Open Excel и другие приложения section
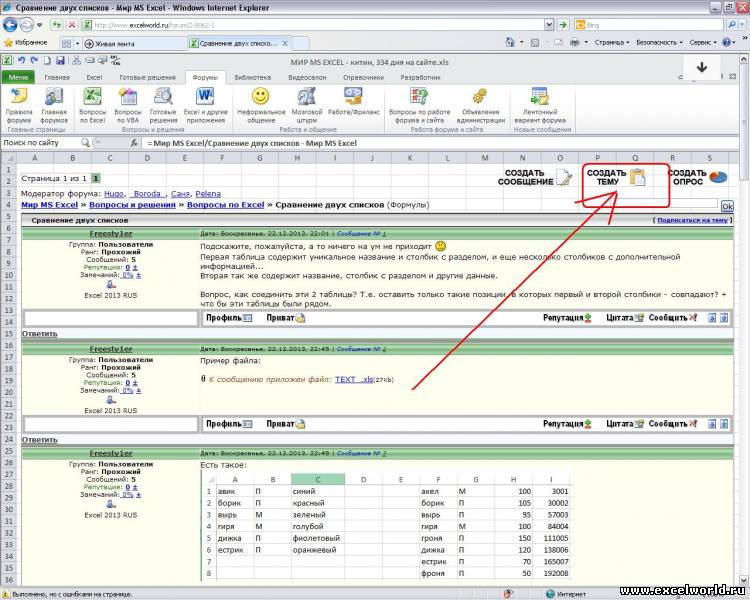Image resolution: width=750 pixels, height=600 pixels. pos(205,106)
